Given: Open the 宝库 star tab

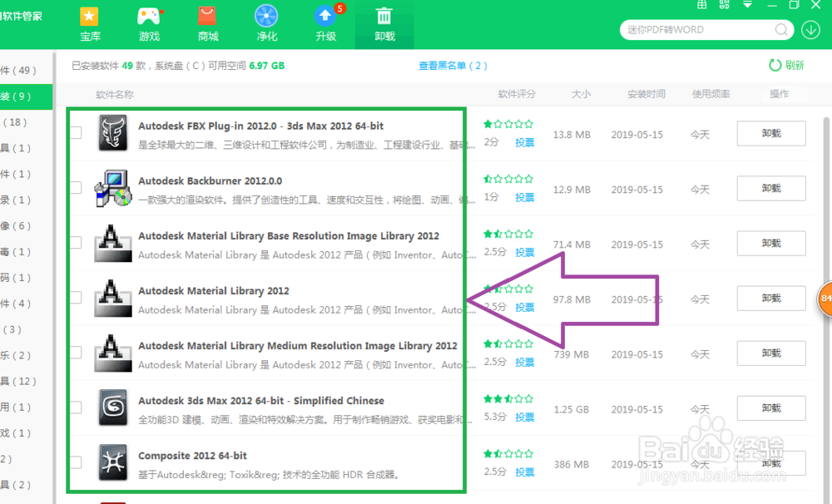Looking at the screenshot, I should click(90, 23).
